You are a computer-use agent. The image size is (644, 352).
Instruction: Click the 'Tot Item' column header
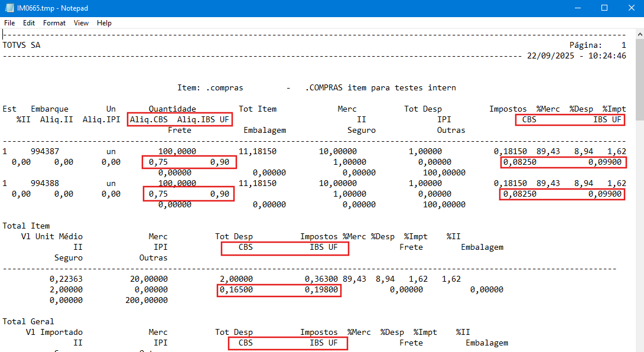pos(258,109)
